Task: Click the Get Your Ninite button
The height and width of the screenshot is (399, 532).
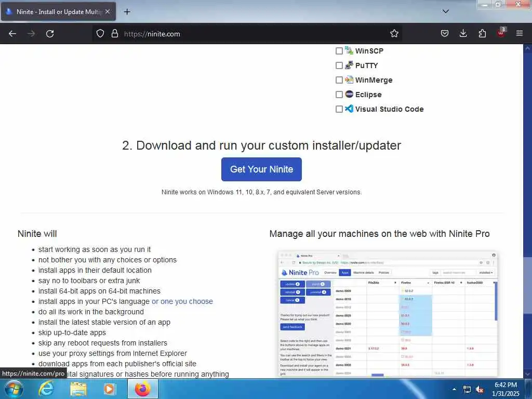Action: click(x=261, y=169)
